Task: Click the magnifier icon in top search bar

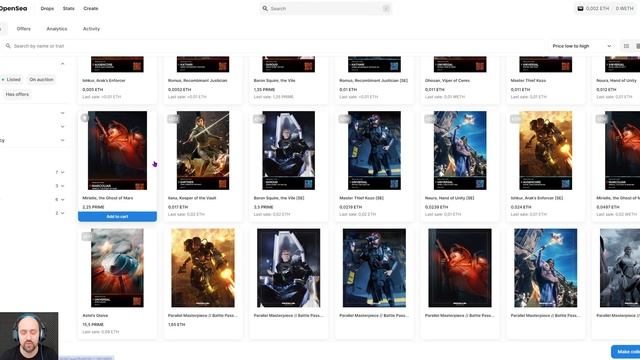Action: (265, 8)
